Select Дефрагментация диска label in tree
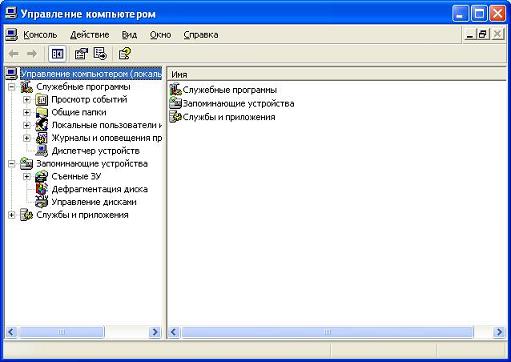Viewport: 511px width, 362px height. pyautogui.click(x=100, y=189)
